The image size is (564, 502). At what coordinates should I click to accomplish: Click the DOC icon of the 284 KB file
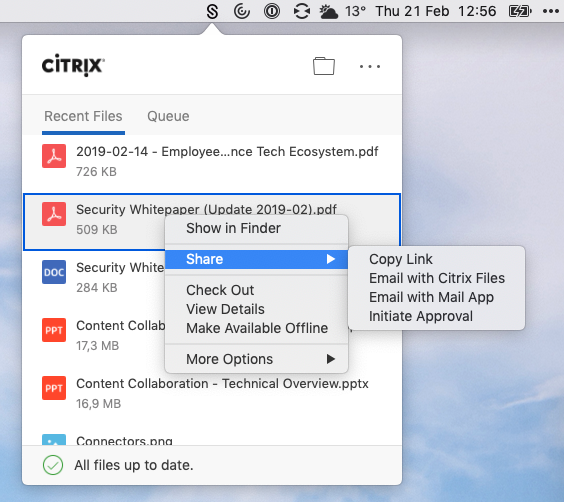point(54,272)
